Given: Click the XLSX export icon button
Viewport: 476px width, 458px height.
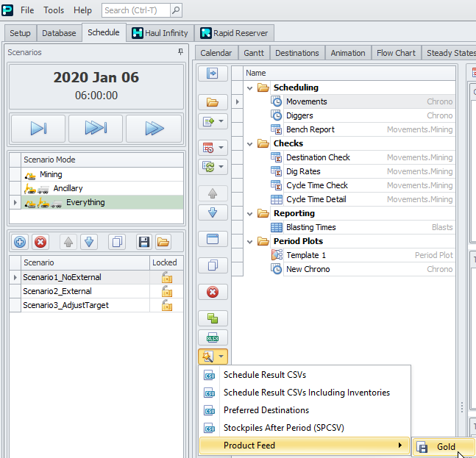Looking at the screenshot, I should [x=213, y=337].
